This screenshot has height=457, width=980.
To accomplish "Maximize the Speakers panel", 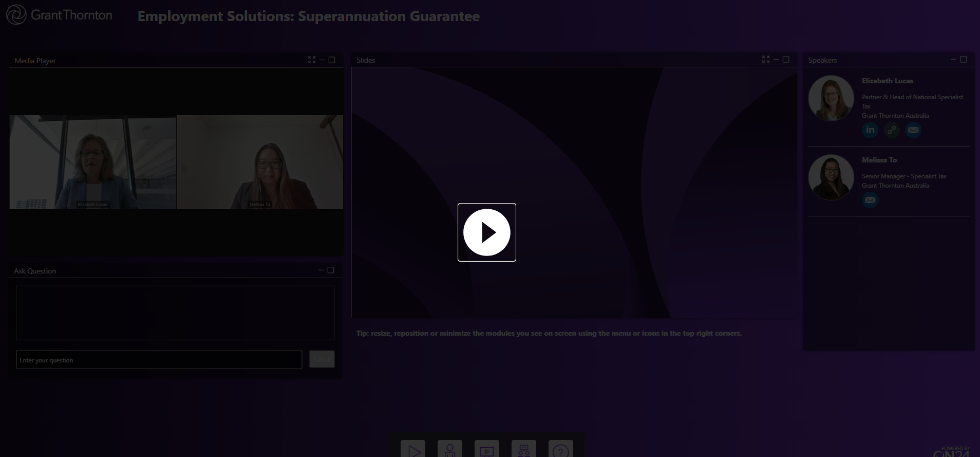I will tap(964, 60).
